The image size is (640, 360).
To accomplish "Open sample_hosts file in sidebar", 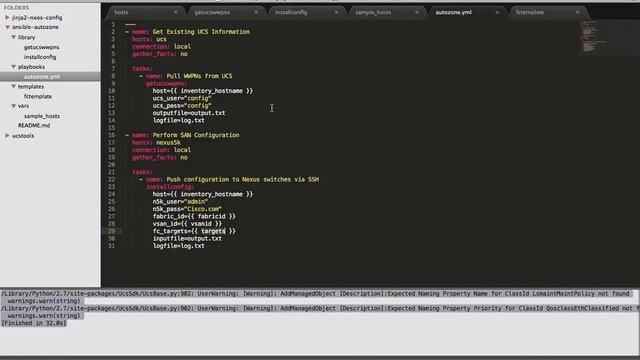I will 42,116.
